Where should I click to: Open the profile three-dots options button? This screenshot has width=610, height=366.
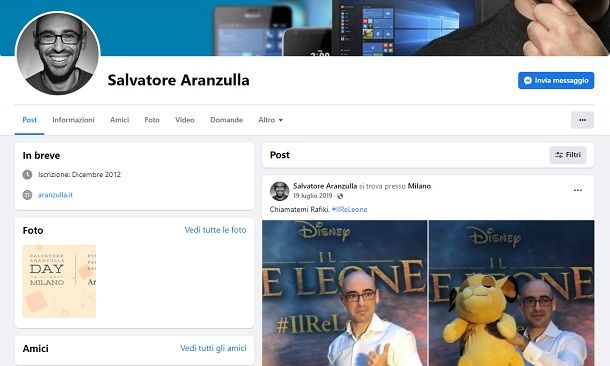pyautogui.click(x=582, y=120)
